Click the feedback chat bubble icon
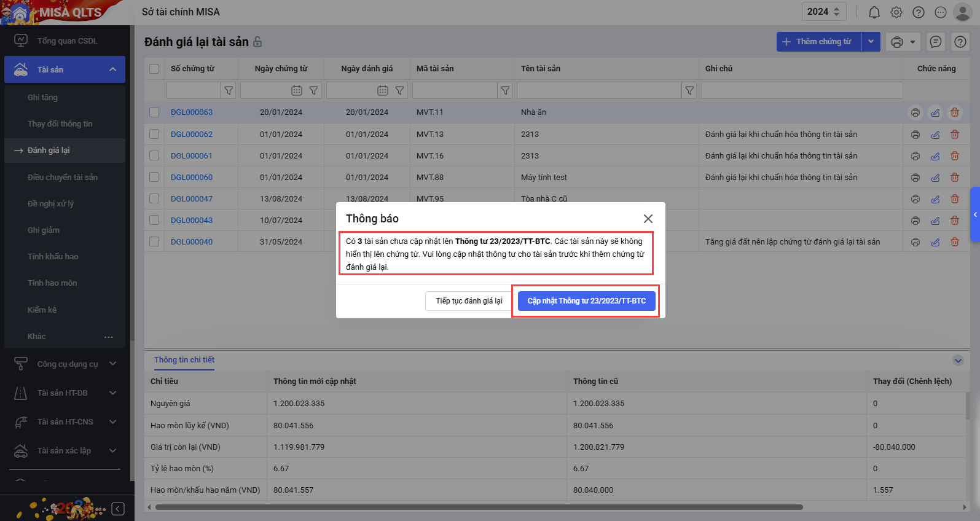 935,42
